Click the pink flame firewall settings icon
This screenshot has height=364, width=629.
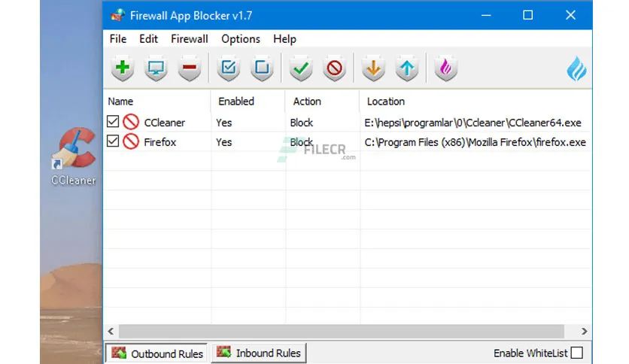point(445,68)
